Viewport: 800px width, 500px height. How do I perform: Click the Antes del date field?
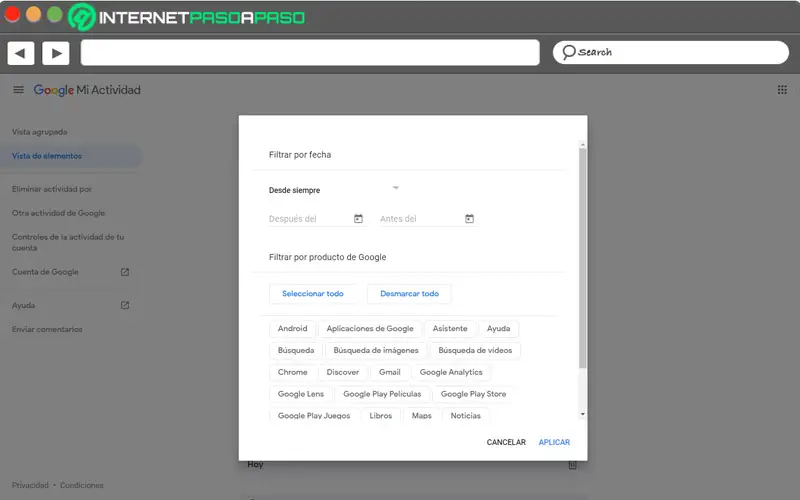[x=428, y=219]
